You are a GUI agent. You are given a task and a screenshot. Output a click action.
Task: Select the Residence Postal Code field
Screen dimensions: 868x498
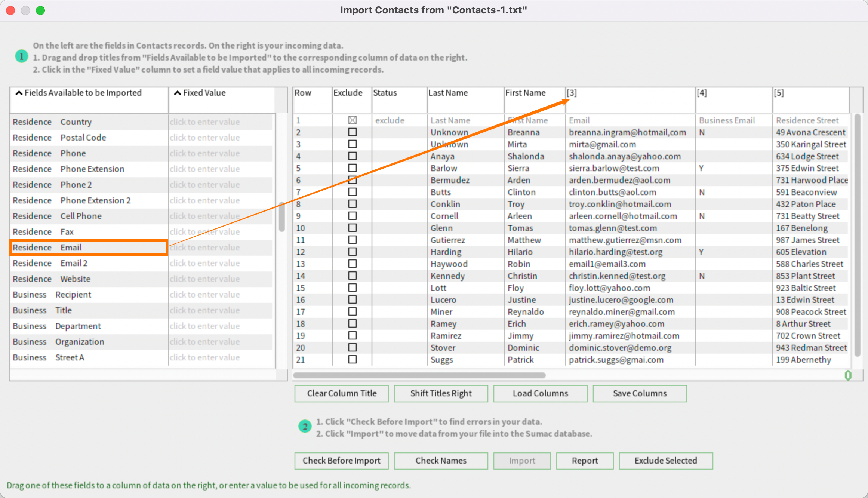(x=89, y=138)
